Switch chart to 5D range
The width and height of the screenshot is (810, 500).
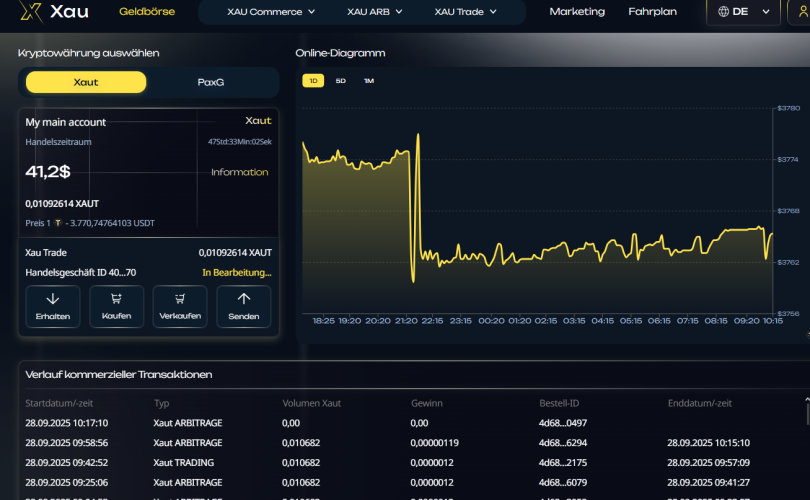click(341, 80)
